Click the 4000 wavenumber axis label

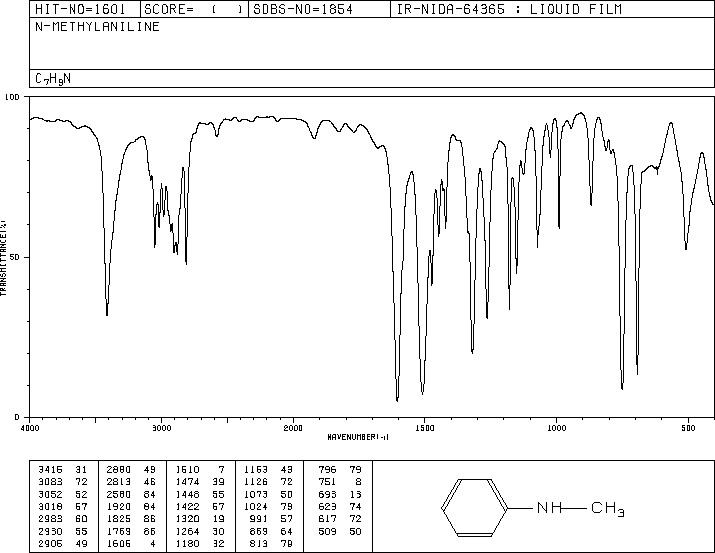click(x=30, y=428)
